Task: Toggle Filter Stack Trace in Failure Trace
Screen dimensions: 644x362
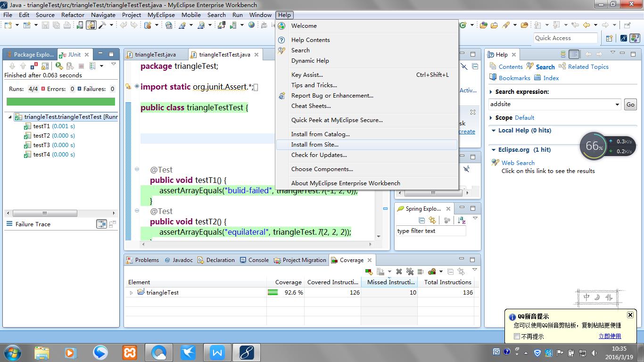Action: [x=101, y=224]
